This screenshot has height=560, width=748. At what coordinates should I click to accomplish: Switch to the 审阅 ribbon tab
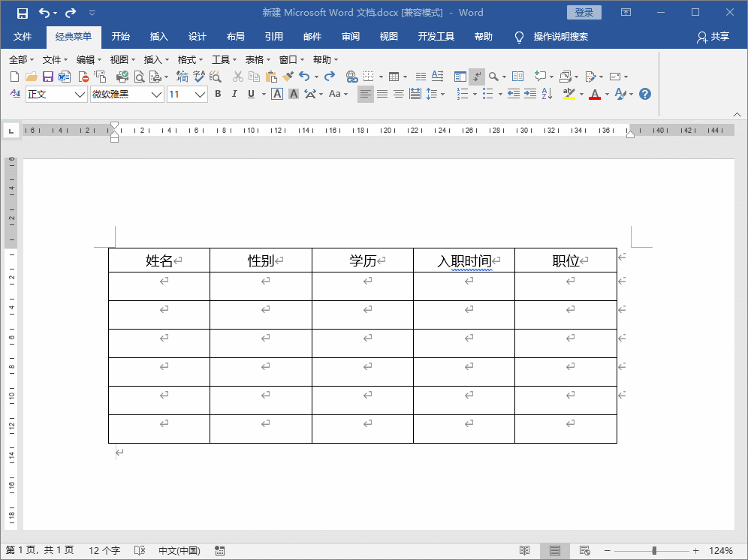(x=351, y=37)
